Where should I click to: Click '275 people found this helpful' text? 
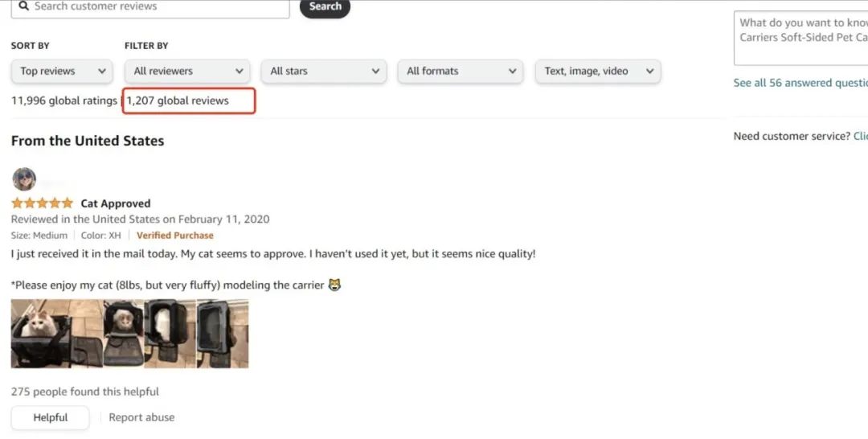(x=84, y=392)
